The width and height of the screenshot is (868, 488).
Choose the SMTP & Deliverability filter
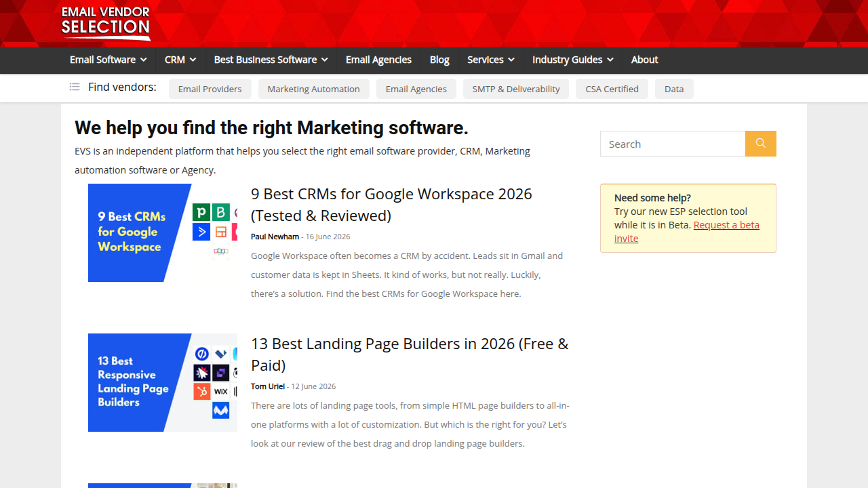click(516, 89)
